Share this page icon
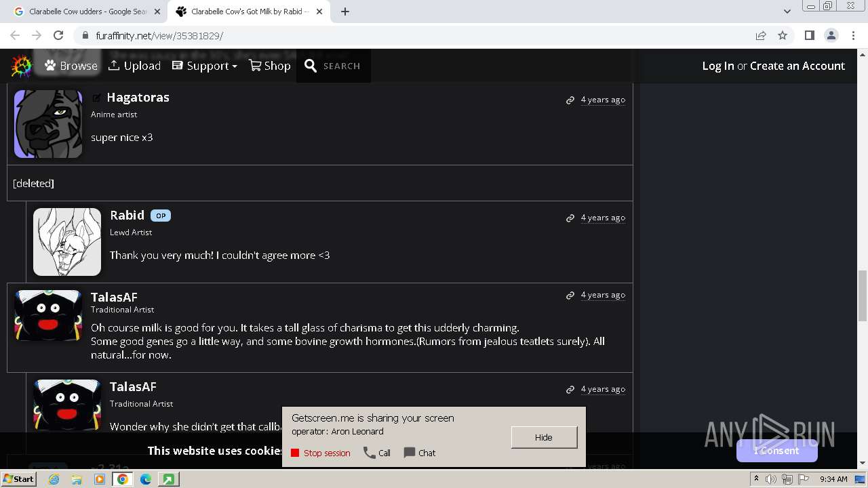Screen dimensions: 868x488 (761, 35)
